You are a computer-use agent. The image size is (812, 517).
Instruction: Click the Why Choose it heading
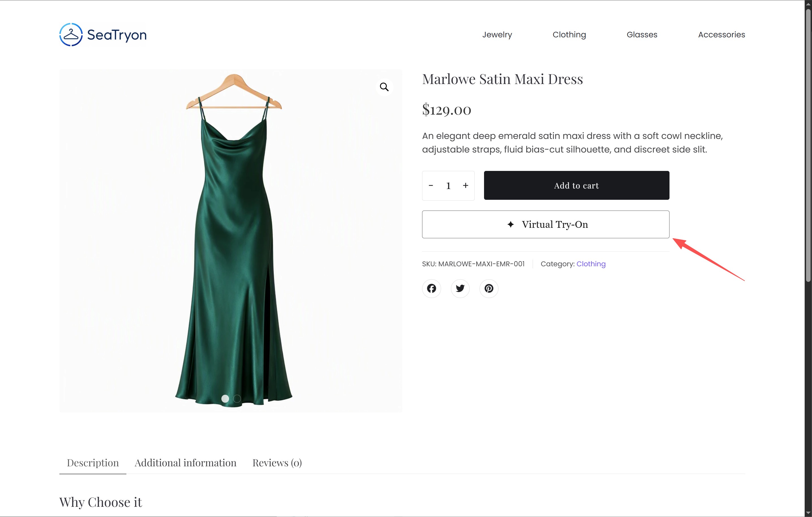(100, 502)
